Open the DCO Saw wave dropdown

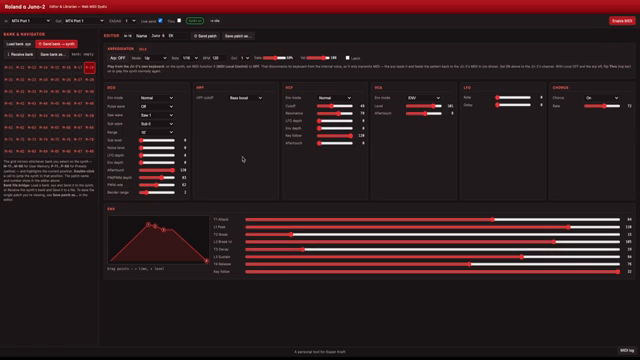pyautogui.click(x=157, y=115)
